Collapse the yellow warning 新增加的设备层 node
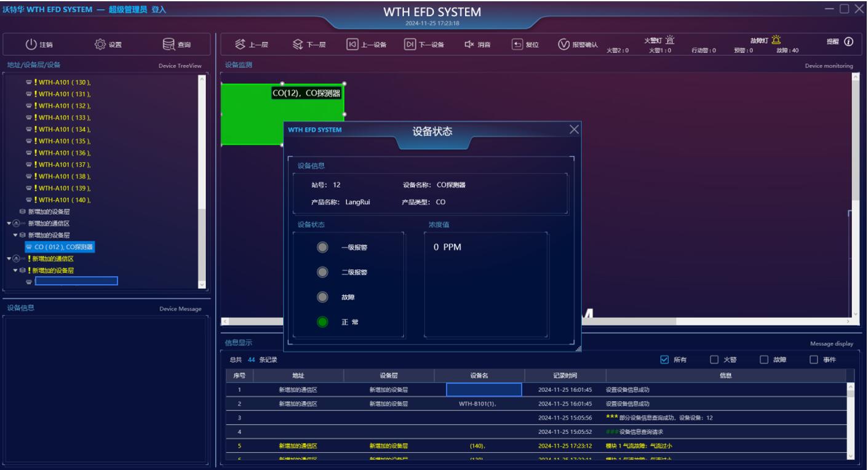This screenshot has width=868, height=470. [16, 270]
